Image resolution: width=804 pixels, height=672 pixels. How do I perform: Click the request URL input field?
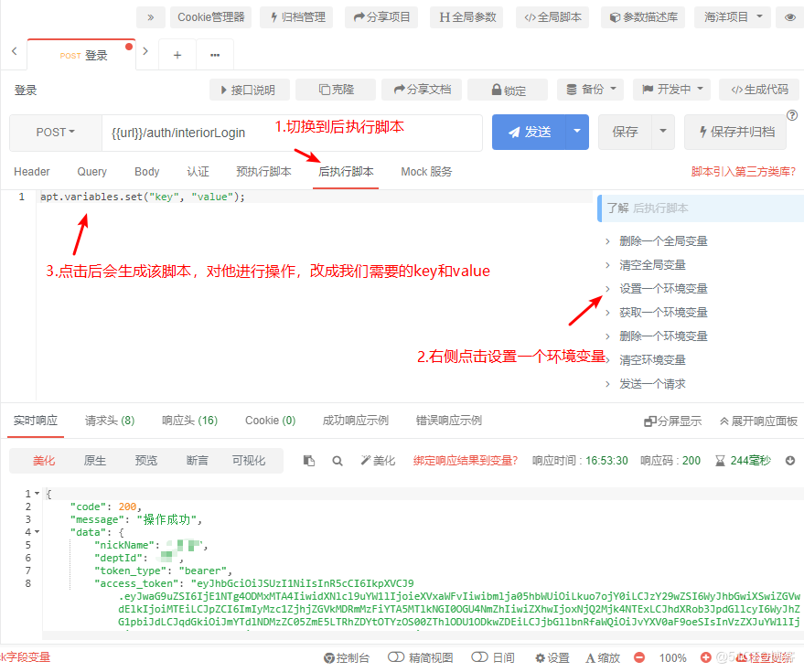coord(292,133)
